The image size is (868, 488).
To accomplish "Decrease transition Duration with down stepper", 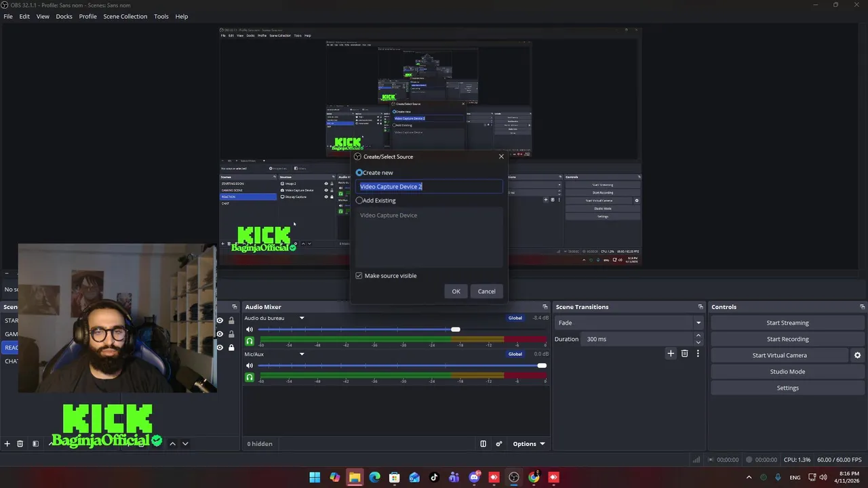I will (x=698, y=342).
